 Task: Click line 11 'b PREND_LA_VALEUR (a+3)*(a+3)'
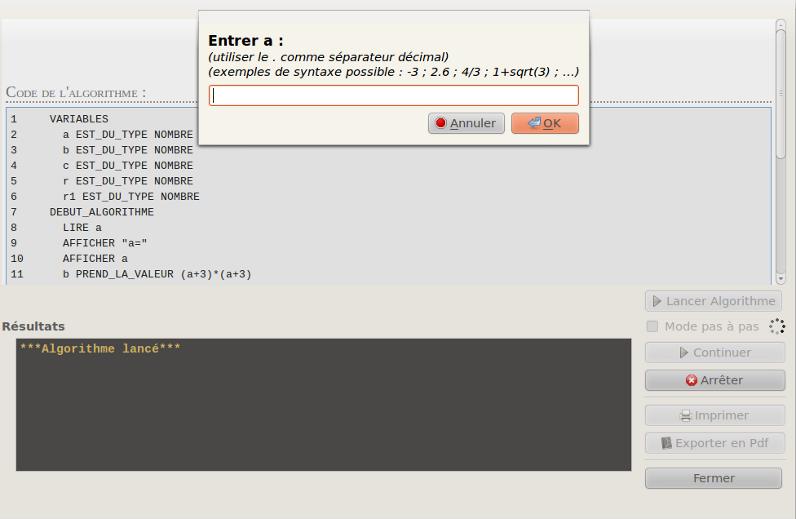pyautogui.click(x=156, y=274)
